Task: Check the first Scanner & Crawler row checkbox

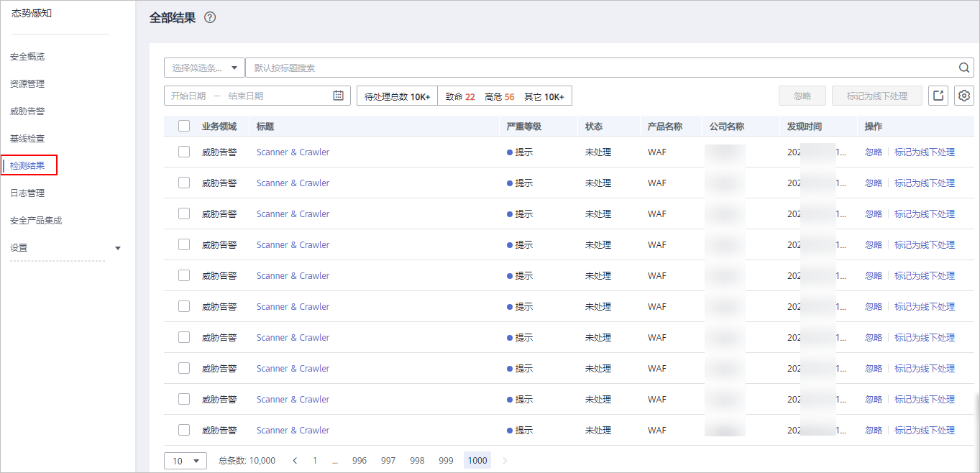Action: pyautogui.click(x=184, y=152)
